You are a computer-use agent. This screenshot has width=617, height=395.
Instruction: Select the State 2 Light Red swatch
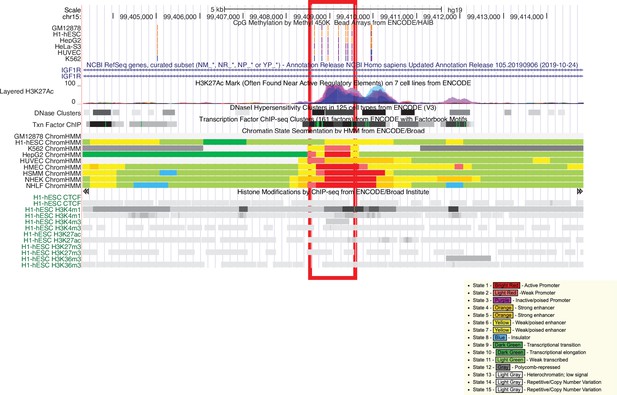[x=505, y=293]
